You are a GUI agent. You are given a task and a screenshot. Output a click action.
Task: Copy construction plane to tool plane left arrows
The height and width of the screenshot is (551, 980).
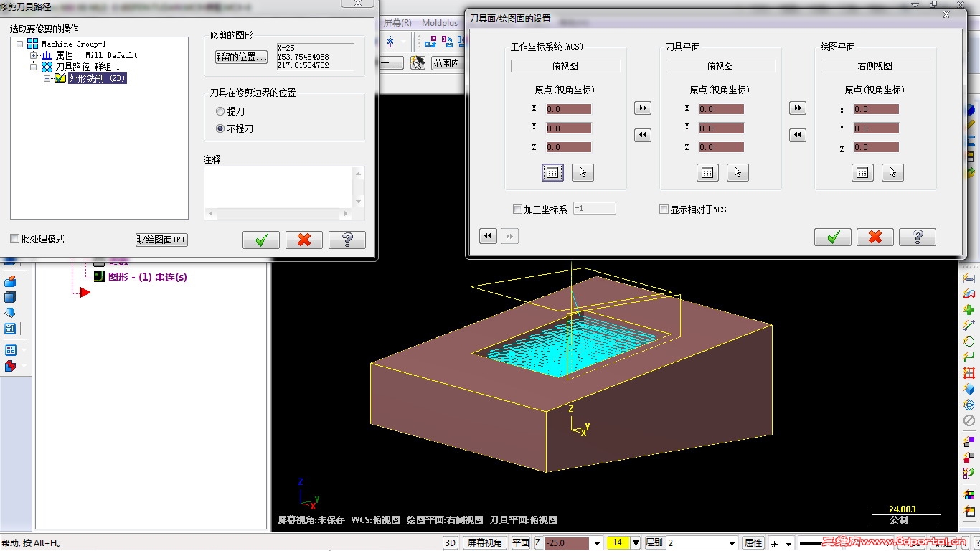click(x=798, y=135)
